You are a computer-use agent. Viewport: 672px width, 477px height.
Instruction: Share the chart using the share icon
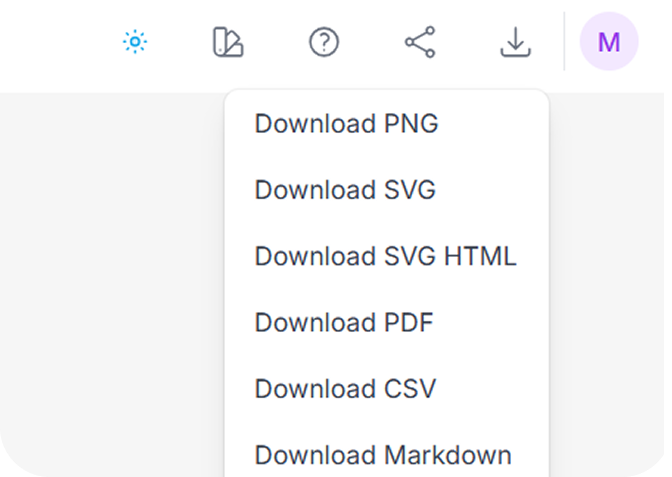point(420,43)
